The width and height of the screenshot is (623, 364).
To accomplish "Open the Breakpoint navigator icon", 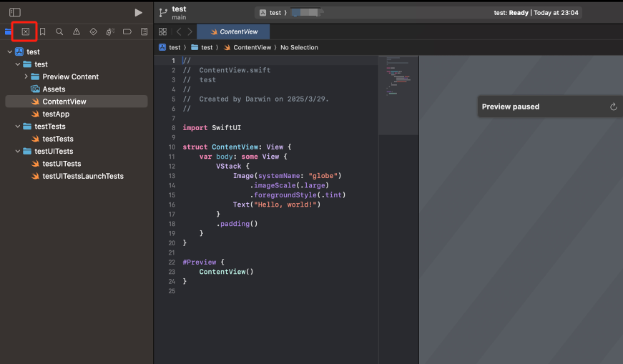I will pyautogui.click(x=127, y=31).
